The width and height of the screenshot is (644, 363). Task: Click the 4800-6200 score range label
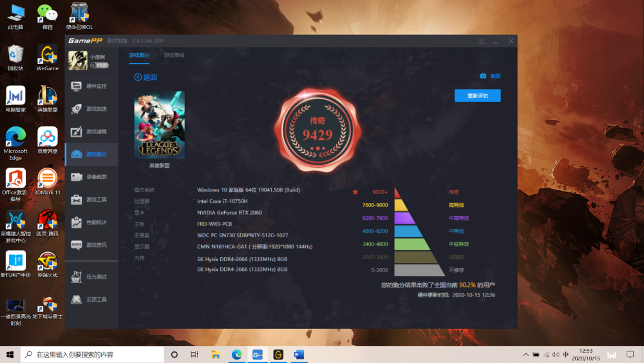point(375,231)
